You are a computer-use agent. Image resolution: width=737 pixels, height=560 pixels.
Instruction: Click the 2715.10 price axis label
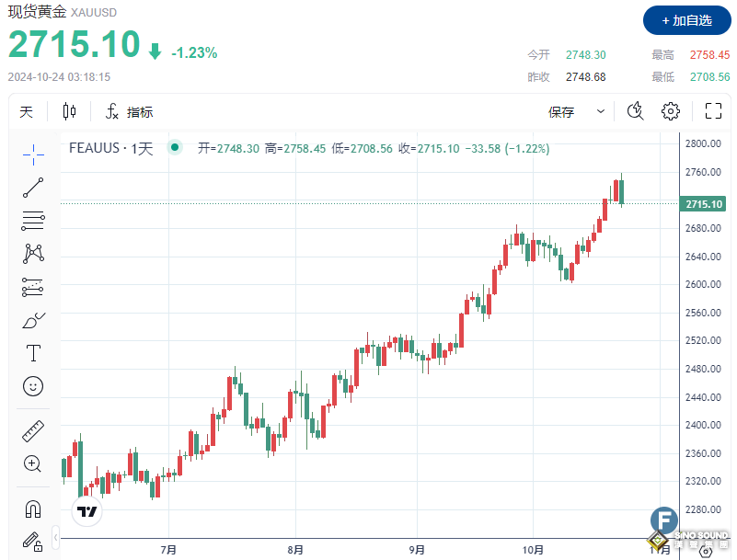tap(702, 204)
